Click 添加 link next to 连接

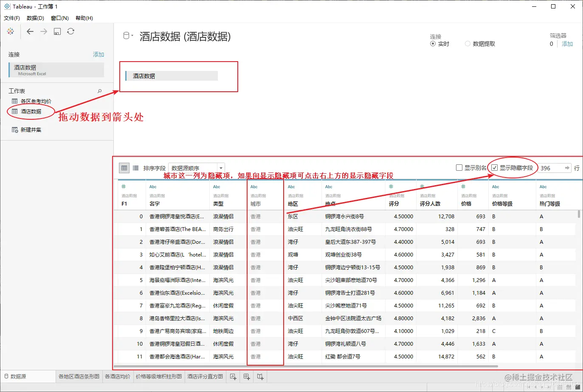coord(99,54)
